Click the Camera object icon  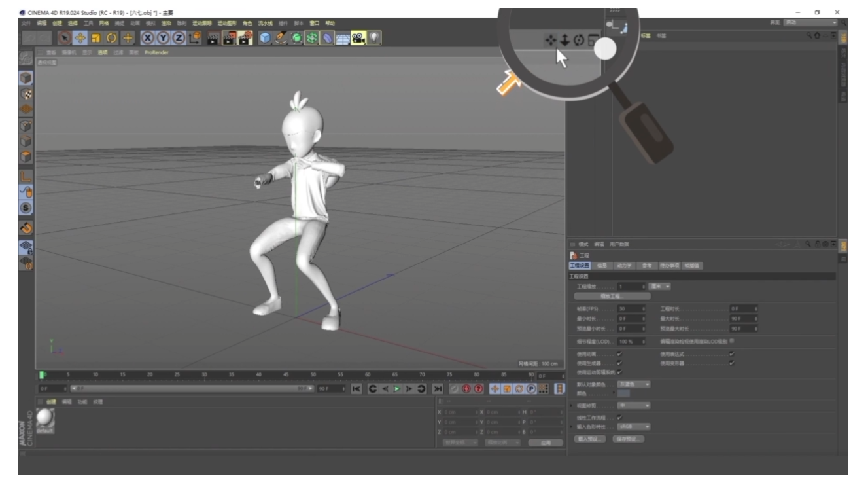pos(358,38)
